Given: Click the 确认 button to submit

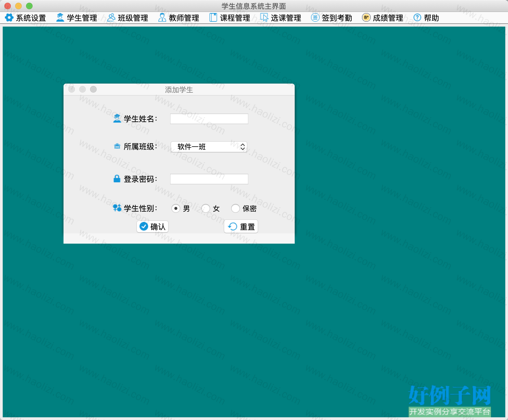Looking at the screenshot, I should [153, 227].
